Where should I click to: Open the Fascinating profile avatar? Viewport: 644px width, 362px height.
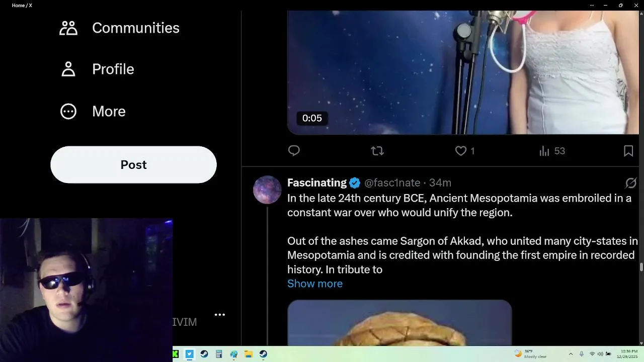(267, 190)
